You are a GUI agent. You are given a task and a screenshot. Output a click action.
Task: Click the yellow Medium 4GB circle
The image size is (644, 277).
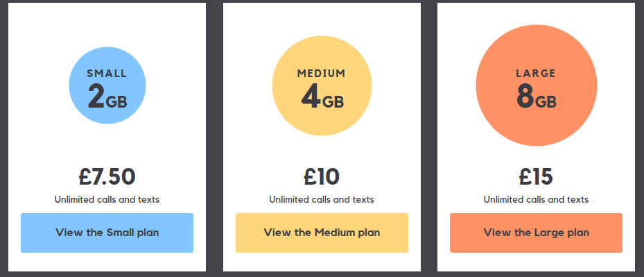322,85
